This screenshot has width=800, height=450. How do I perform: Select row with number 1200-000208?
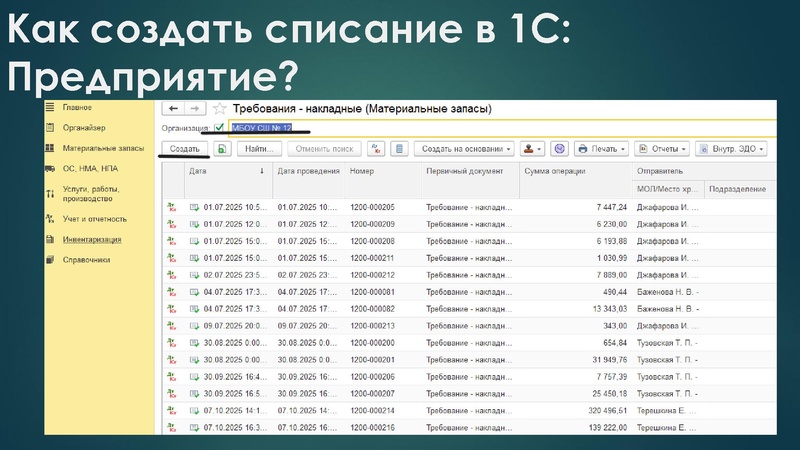469,241
